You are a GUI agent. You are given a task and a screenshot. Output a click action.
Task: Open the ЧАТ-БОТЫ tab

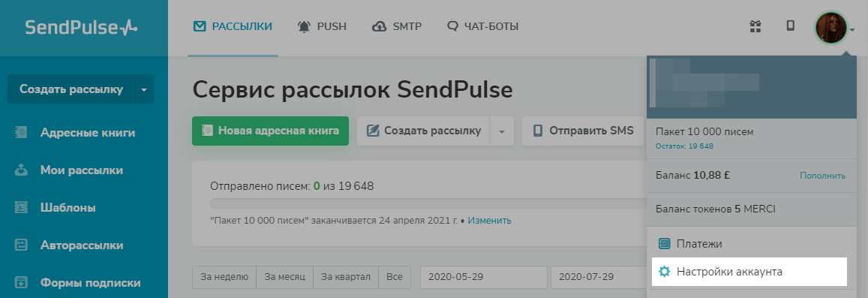[x=482, y=26]
